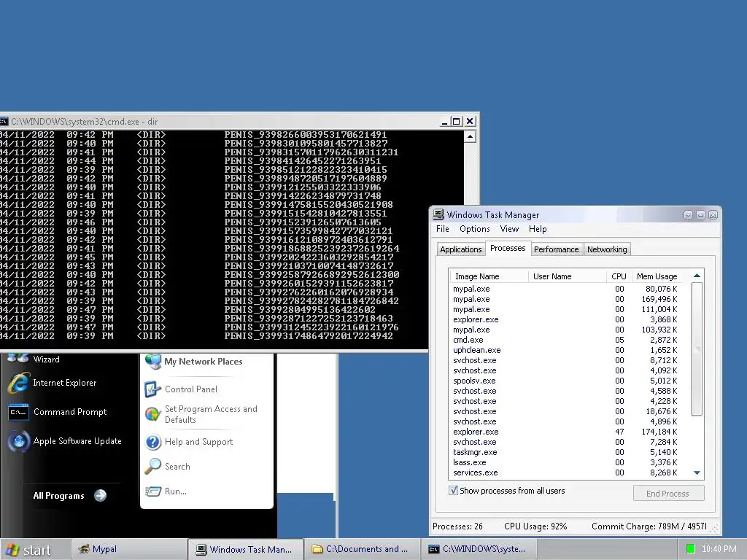747x560 pixels.
Task: Click the cmd.exe window title icon
Action: tap(4, 122)
